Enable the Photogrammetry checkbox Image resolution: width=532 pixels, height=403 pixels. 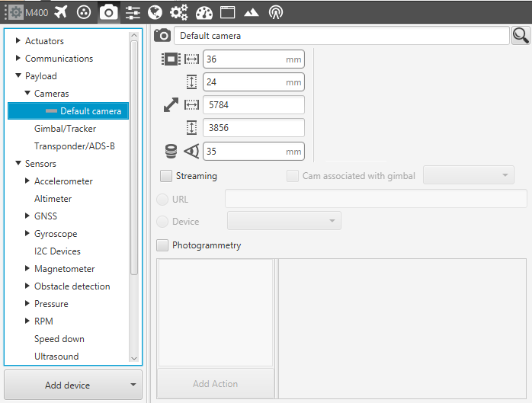[162, 245]
